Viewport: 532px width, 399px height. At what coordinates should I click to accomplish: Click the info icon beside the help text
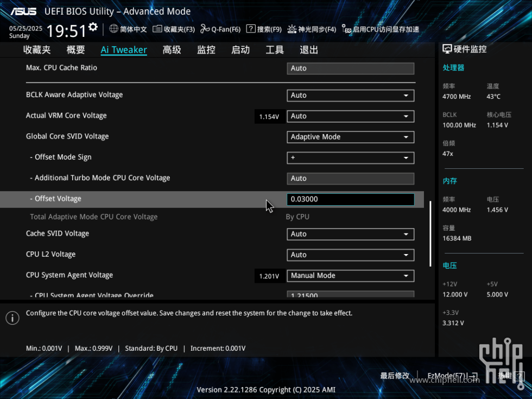(x=12, y=318)
